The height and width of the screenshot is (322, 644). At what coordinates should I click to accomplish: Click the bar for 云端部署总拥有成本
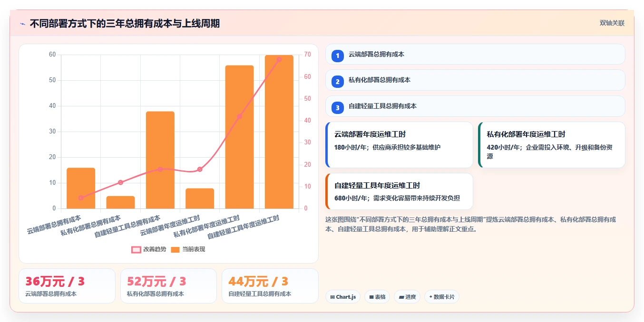(x=81, y=188)
